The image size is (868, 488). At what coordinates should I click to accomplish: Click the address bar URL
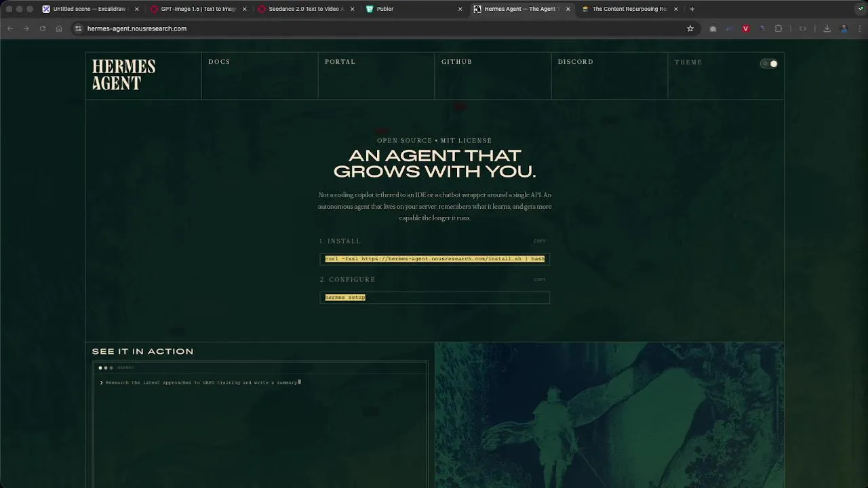(x=136, y=28)
